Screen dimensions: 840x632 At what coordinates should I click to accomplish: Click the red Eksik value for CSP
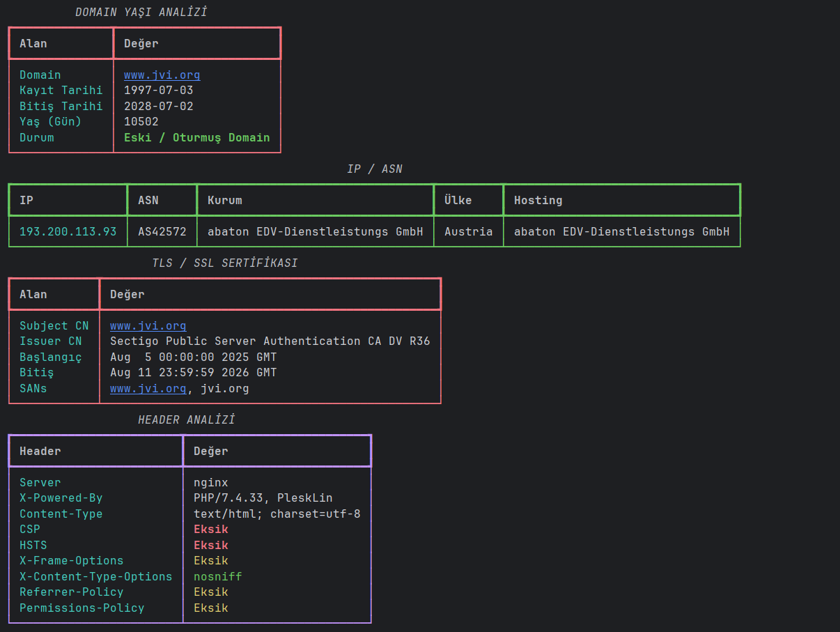(x=211, y=529)
